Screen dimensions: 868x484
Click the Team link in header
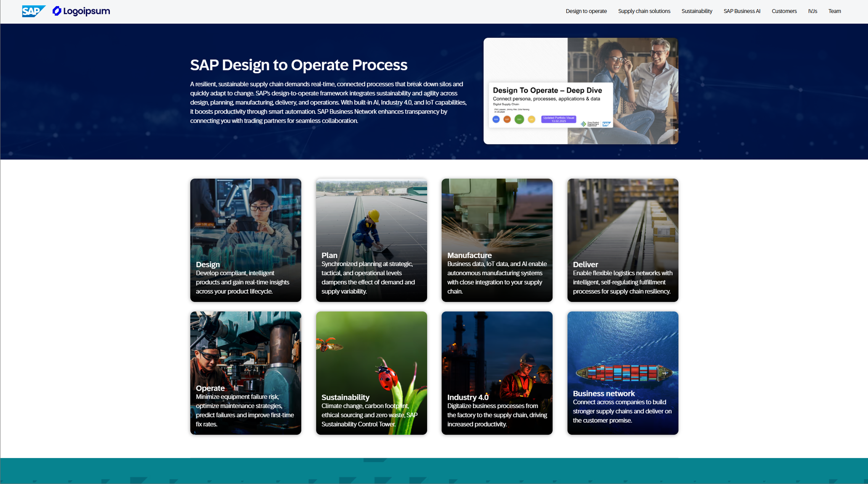coord(834,11)
